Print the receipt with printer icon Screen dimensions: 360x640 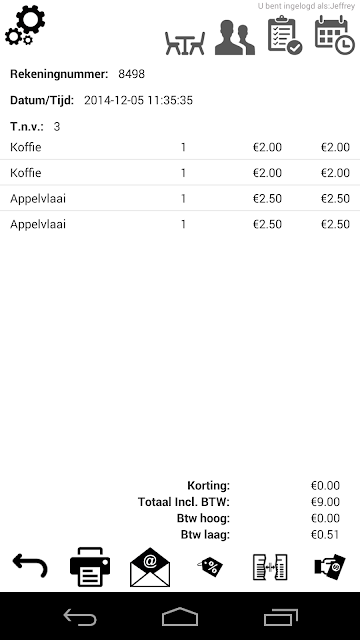tap(90, 567)
